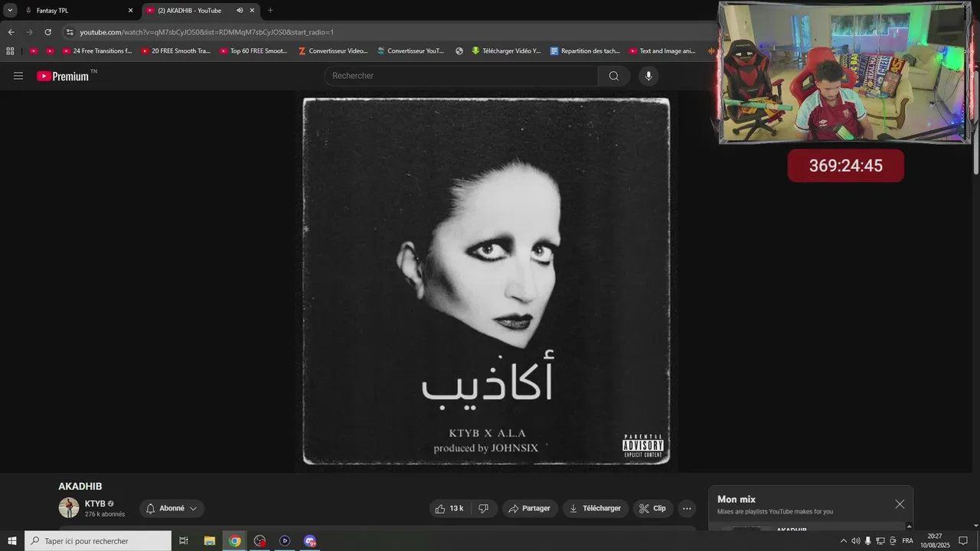Viewport: 980px width, 551px height.
Task: Show hidden system tray icons chevron
Action: pos(844,541)
